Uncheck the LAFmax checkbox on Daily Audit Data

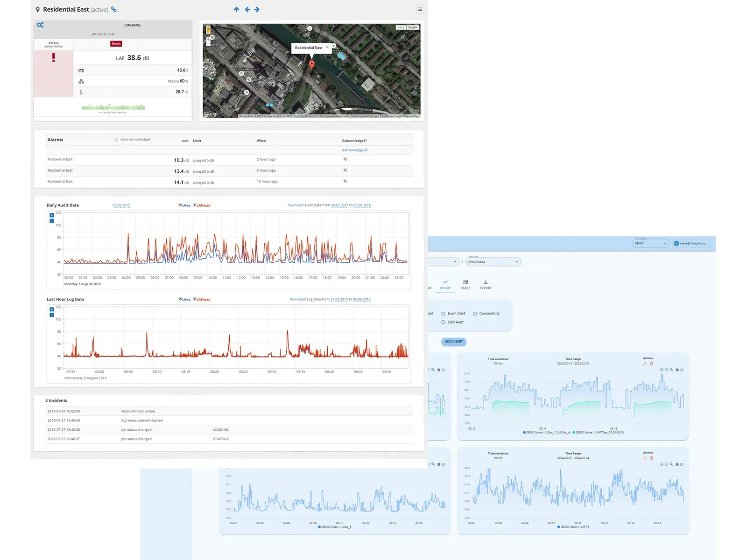(x=195, y=205)
